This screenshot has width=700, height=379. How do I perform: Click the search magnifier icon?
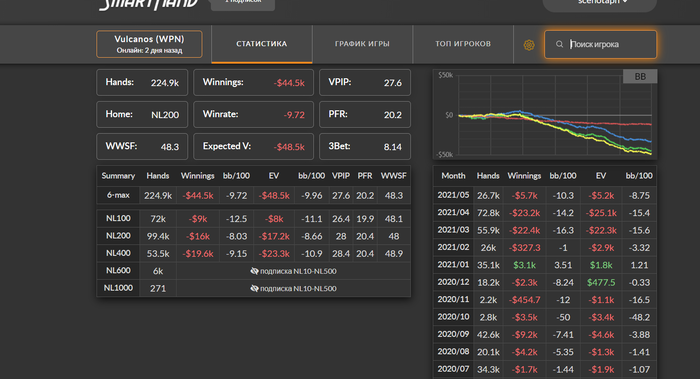click(x=559, y=44)
